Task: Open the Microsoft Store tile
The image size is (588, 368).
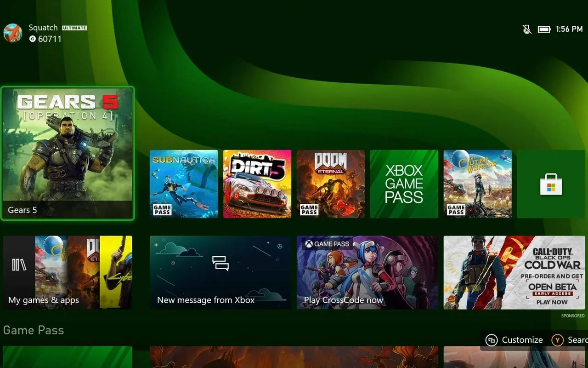Action: click(551, 184)
